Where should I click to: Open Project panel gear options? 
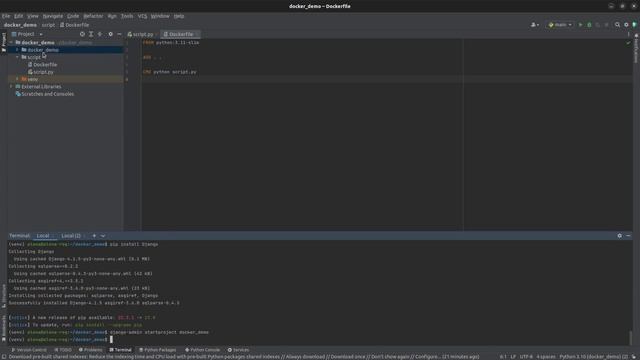110,34
